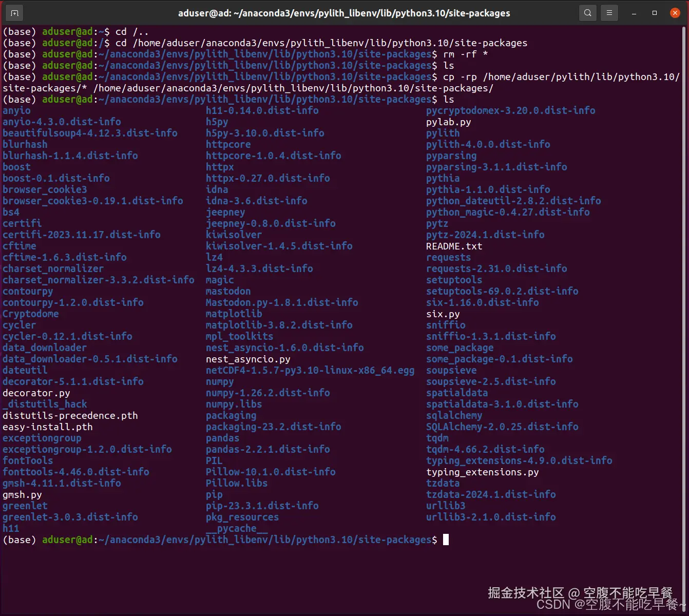This screenshot has width=689, height=616.
Task: Open the terminal search icon
Action: point(588,13)
